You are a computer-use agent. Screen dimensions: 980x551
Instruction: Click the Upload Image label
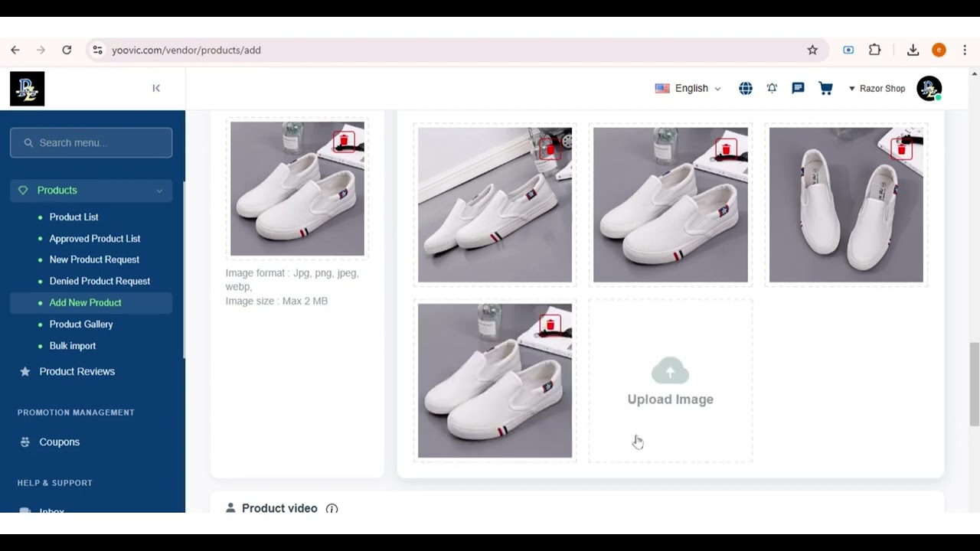[671, 399]
